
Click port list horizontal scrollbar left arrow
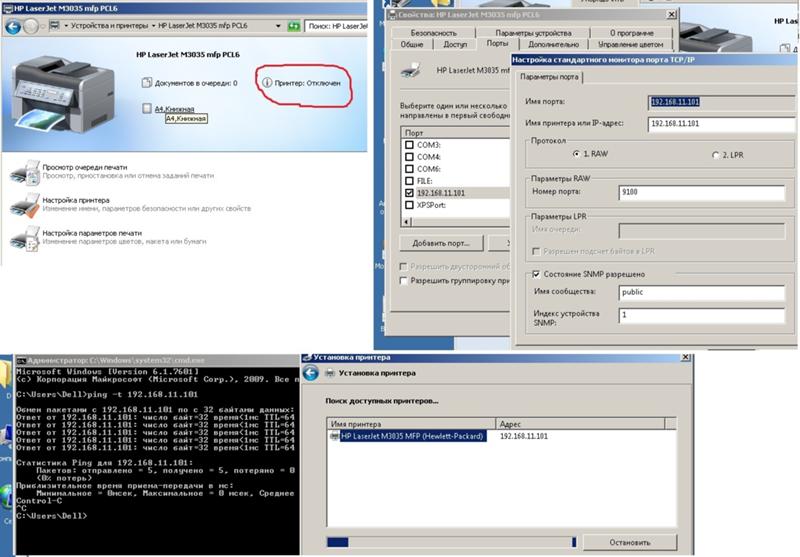click(407, 222)
